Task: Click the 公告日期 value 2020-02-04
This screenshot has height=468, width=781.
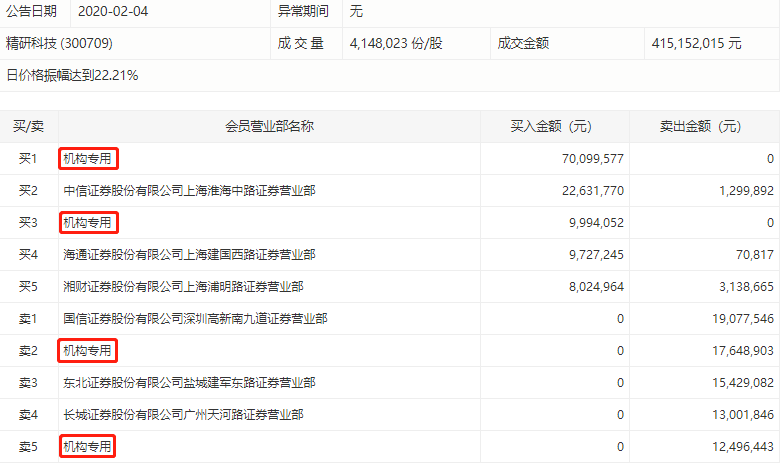Action: coord(113,11)
